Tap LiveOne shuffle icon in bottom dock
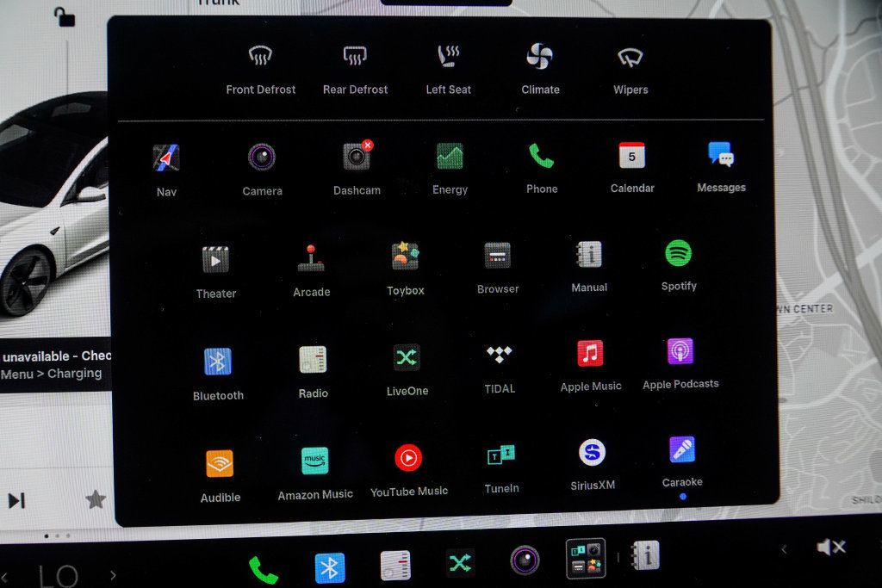Screen dimensions: 882x588 460,563
